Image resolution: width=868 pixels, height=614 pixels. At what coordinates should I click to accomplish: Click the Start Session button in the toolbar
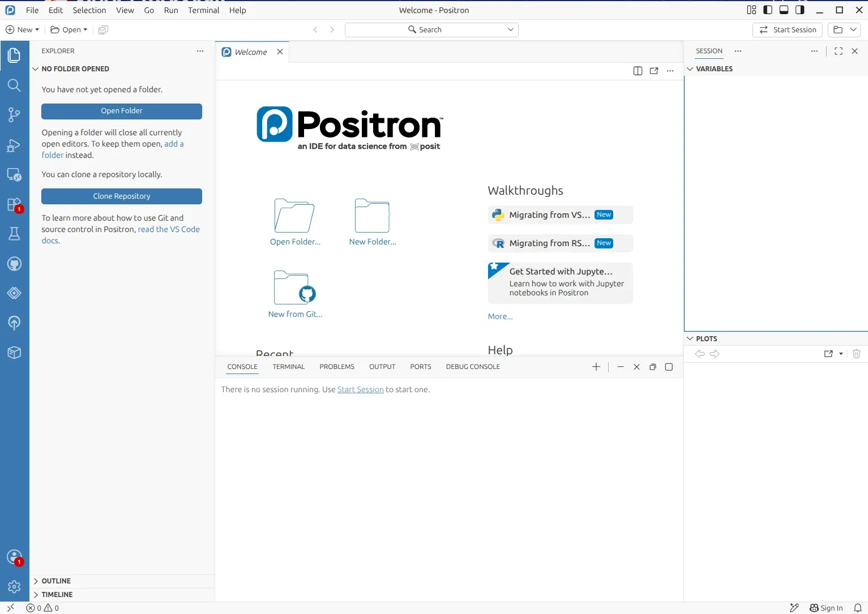pos(788,30)
